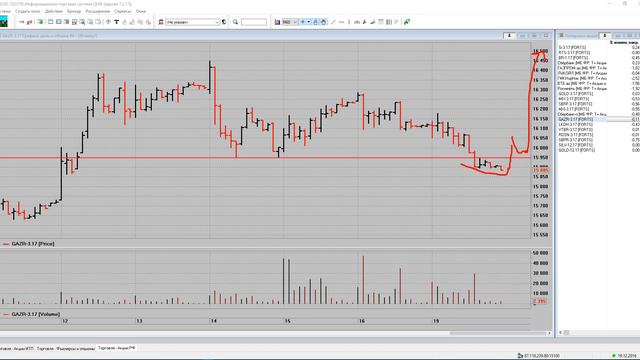This screenshot has height=360, width=640.
Task: Click the icon right of account dropdown
Action: tap(224, 22)
